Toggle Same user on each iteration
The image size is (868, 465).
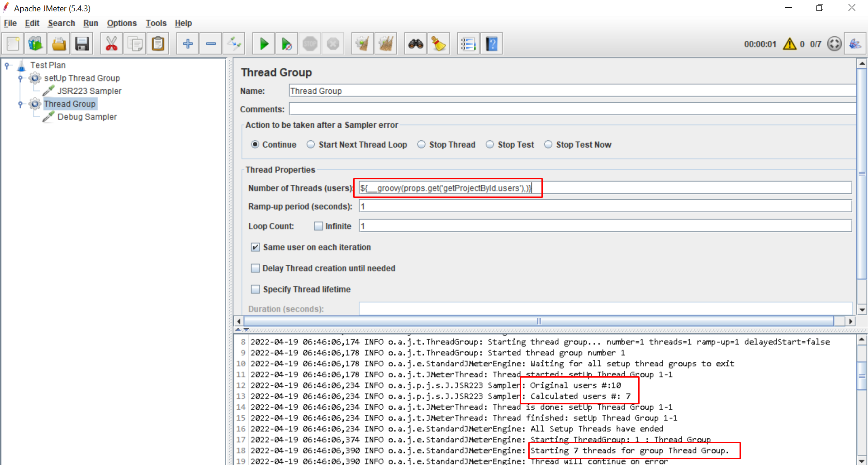(x=256, y=247)
